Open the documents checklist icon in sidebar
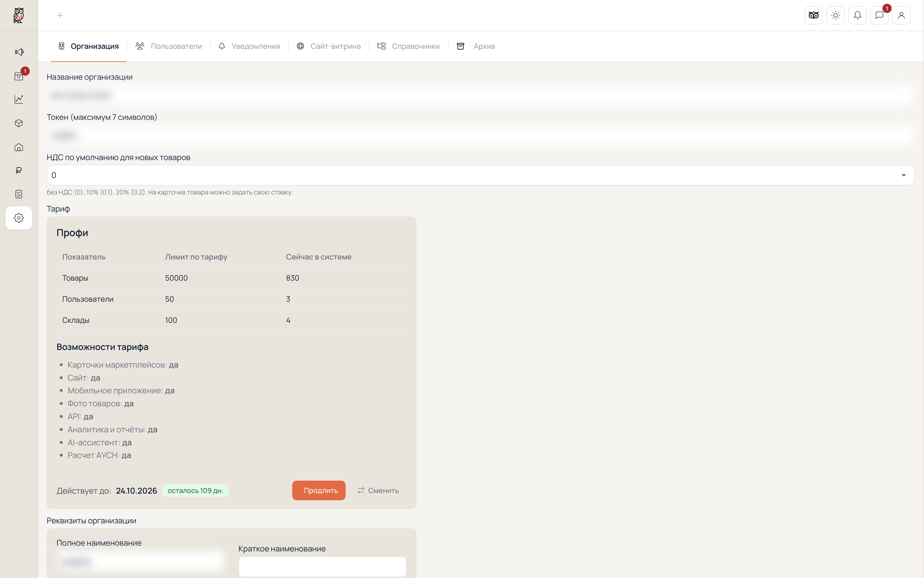The image size is (924, 578). pyautogui.click(x=19, y=194)
